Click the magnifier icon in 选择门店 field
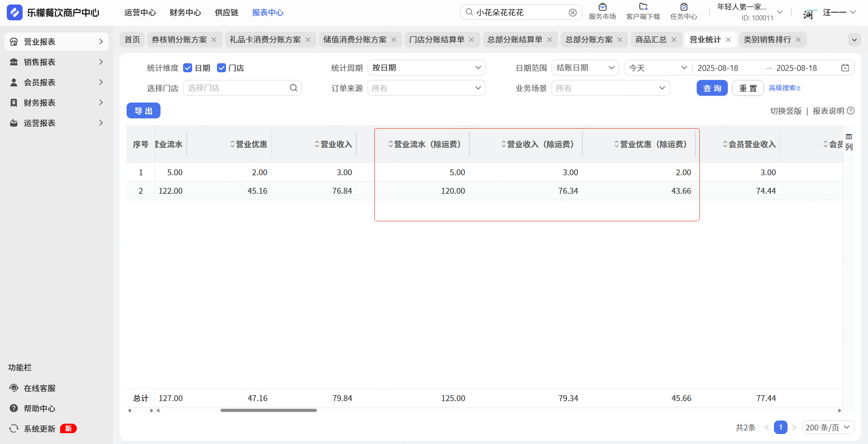 tap(293, 88)
